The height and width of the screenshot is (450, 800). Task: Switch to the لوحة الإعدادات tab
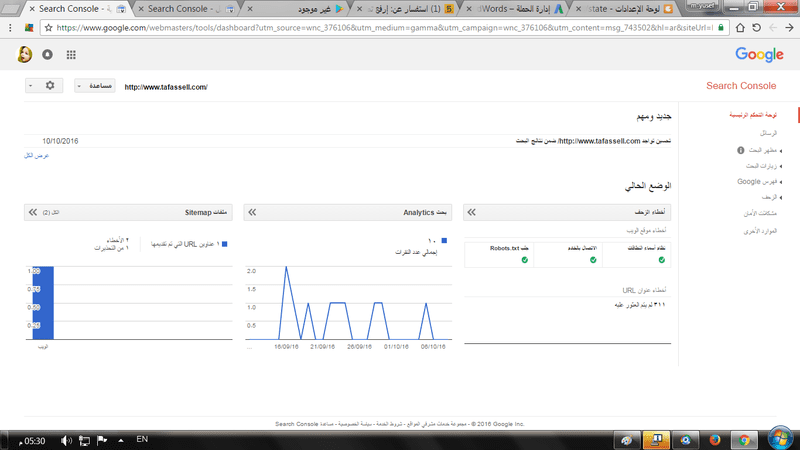(625, 9)
